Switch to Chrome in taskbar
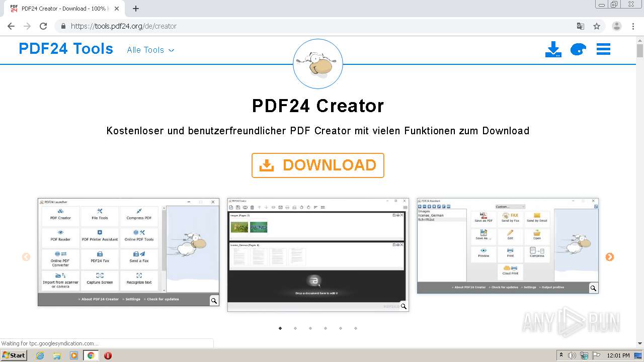This screenshot has height=362, width=644. [91, 355]
